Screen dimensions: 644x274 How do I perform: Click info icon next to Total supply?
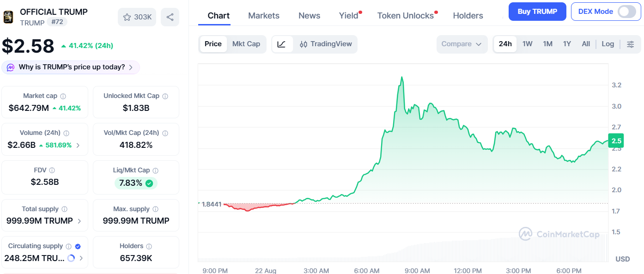point(65,209)
